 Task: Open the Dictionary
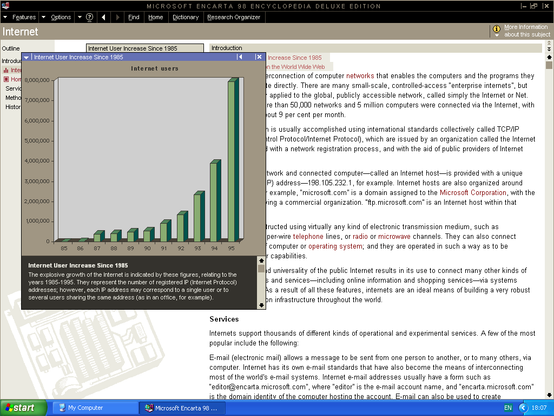click(185, 17)
